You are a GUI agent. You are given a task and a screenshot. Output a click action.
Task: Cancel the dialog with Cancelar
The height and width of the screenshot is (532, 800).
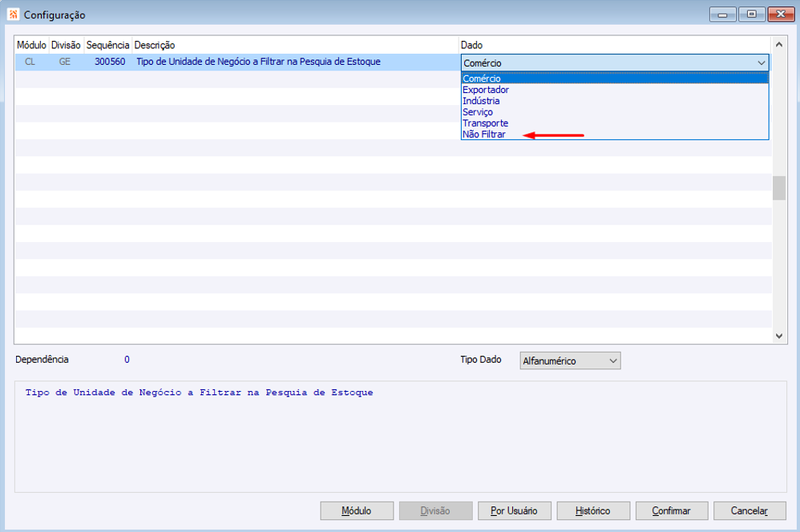pyautogui.click(x=749, y=511)
